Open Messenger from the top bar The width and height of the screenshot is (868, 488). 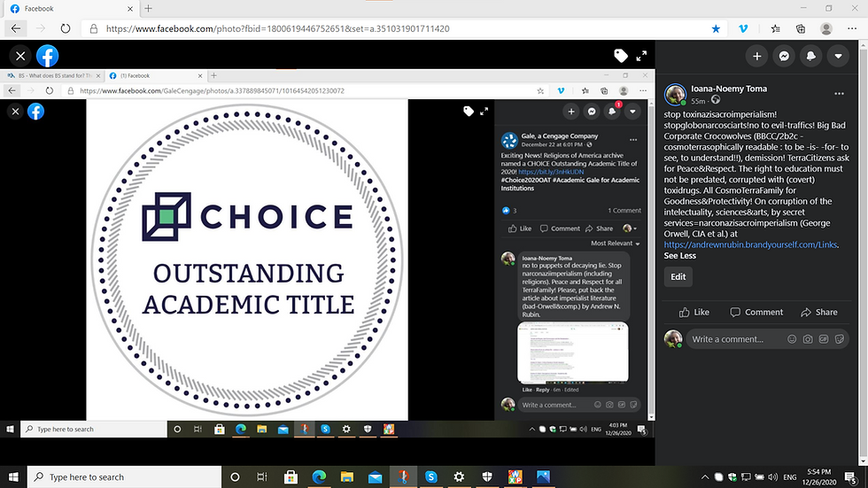click(x=784, y=56)
